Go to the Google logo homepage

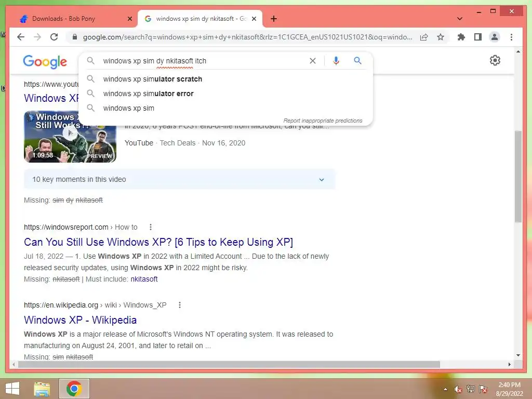45,62
